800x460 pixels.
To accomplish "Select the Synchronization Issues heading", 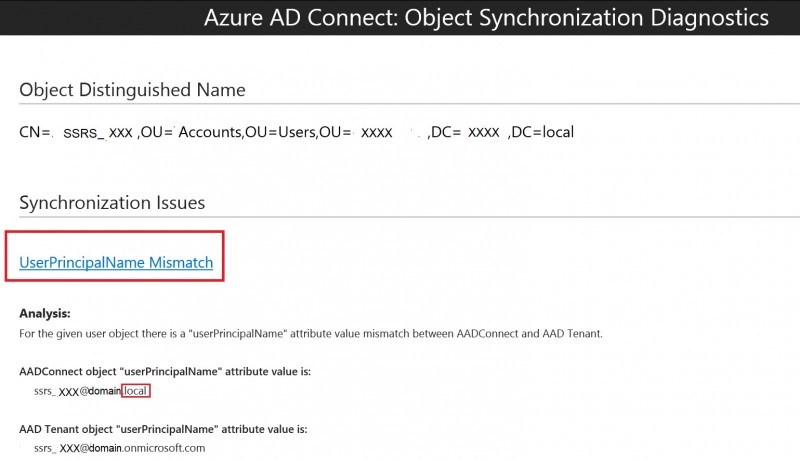I will (112, 203).
